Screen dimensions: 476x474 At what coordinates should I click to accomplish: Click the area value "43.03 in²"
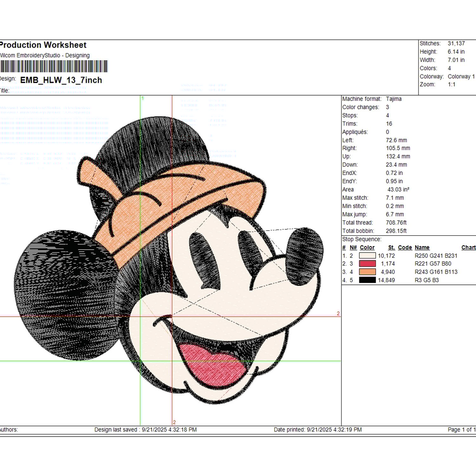398,189
